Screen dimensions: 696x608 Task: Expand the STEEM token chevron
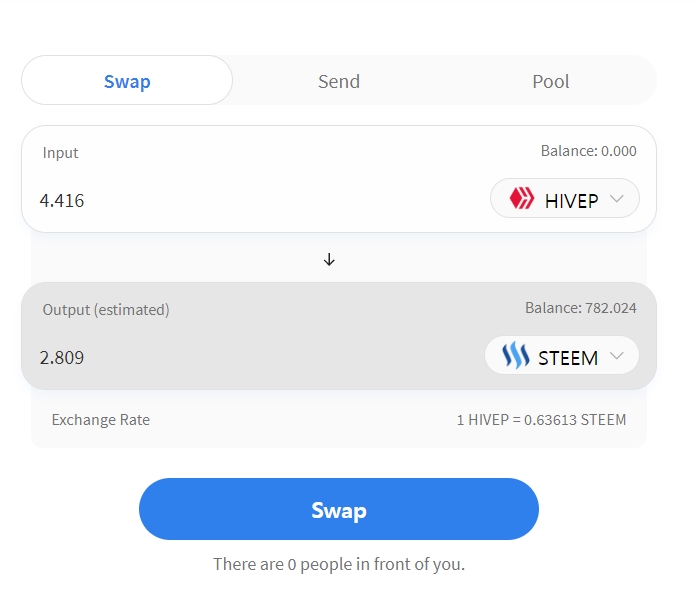[x=617, y=356]
